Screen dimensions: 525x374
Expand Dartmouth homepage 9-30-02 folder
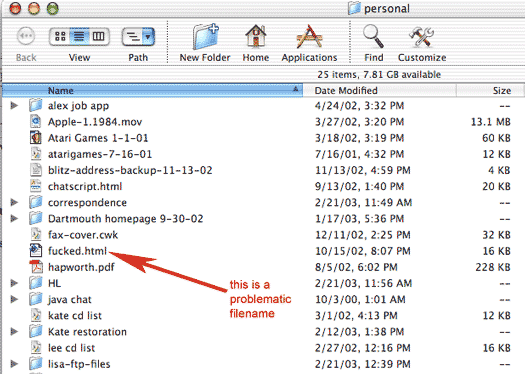click(14, 219)
